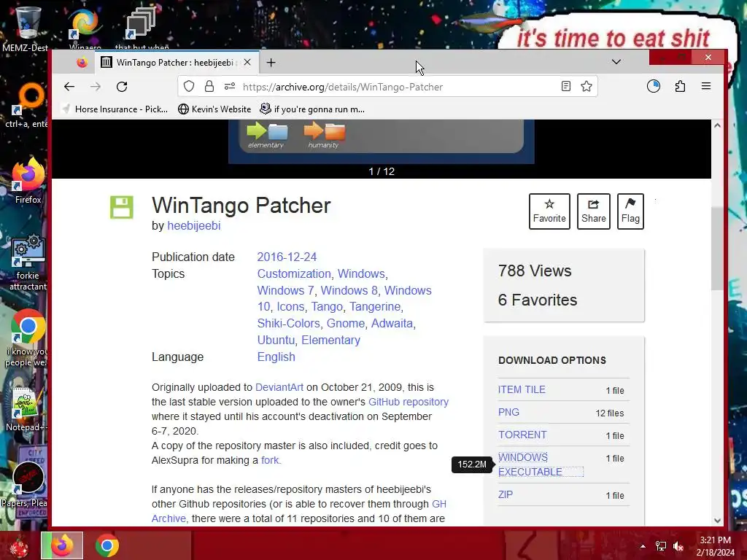Click the network tray icon

pyautogui.click(x=661, y=546)
